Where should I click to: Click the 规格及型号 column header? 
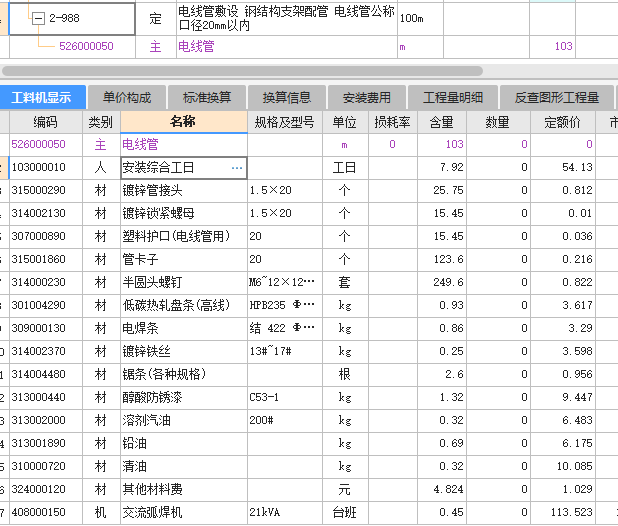click(285, 122)
